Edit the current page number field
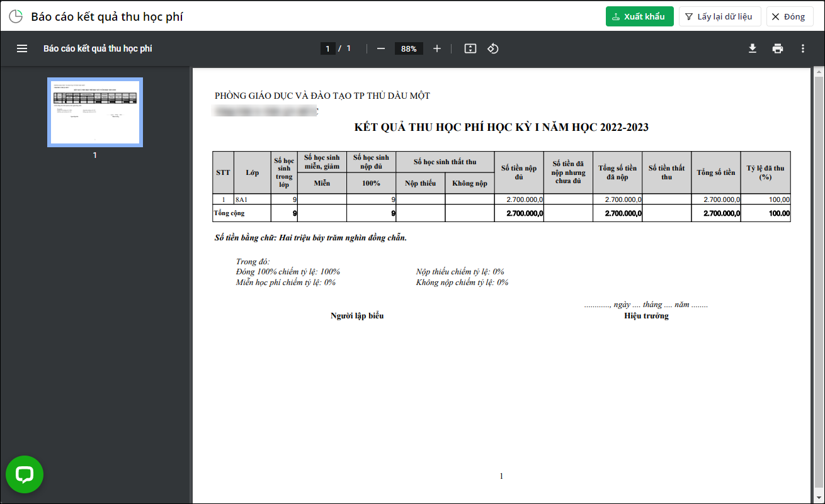This screenshot has width=825, height=504. pos(327,48)
